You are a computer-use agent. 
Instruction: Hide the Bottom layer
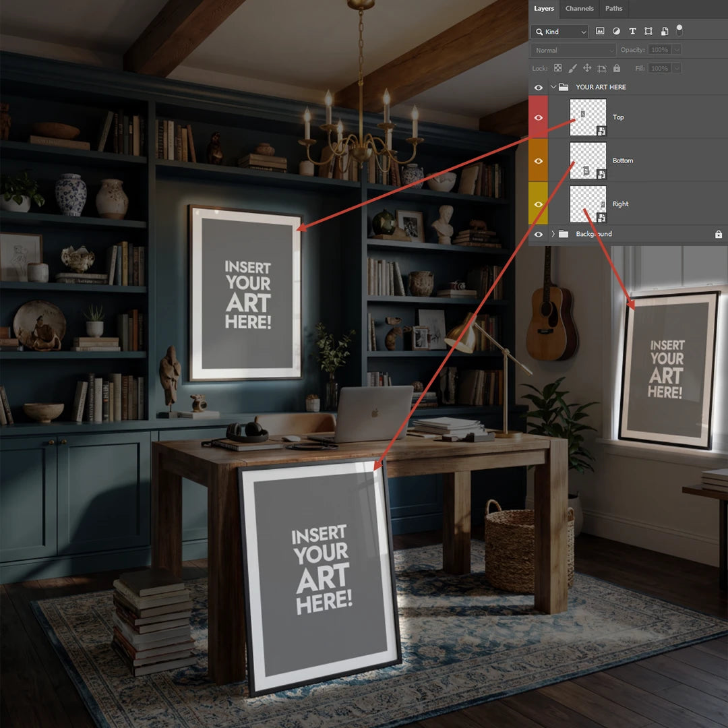[x=538, y=161]
